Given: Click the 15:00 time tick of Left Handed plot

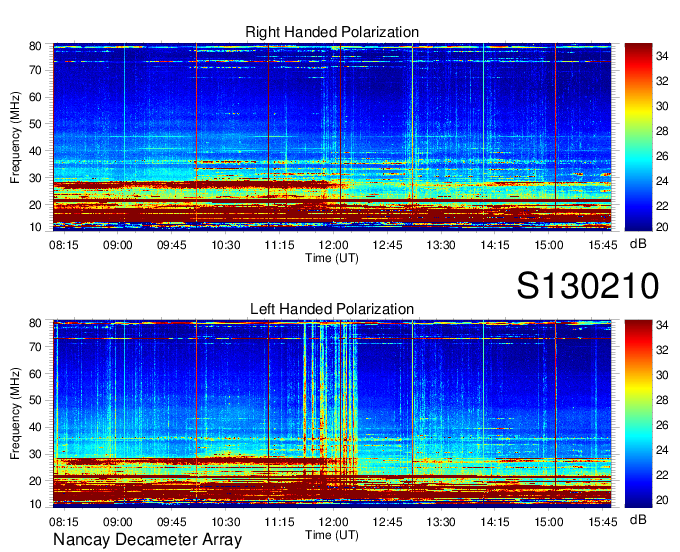Looking at the screenshot, I should 549,522.
